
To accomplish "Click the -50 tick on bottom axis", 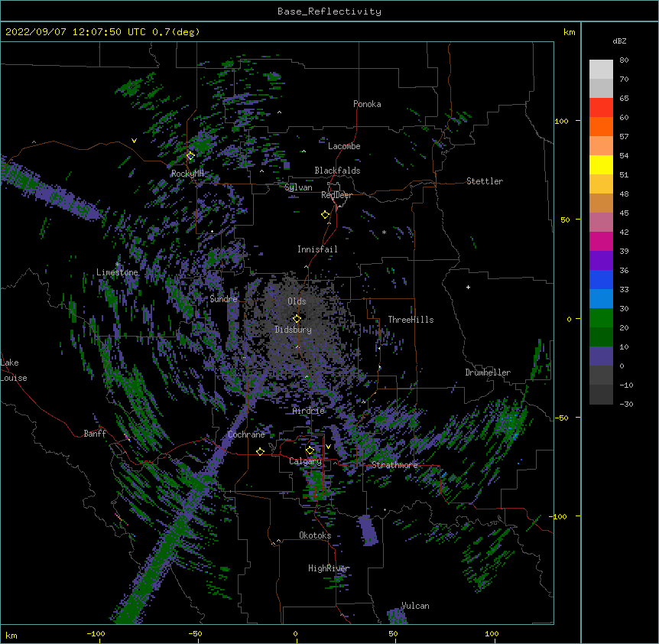I will pyautogui.click(x=195, y=633).
